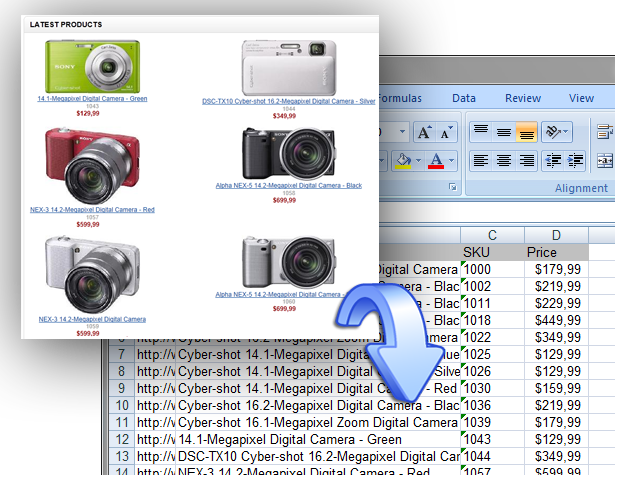Center text horizontally in Excel ribbon
This screenshot has height=500, width=630.
point(503,160)
